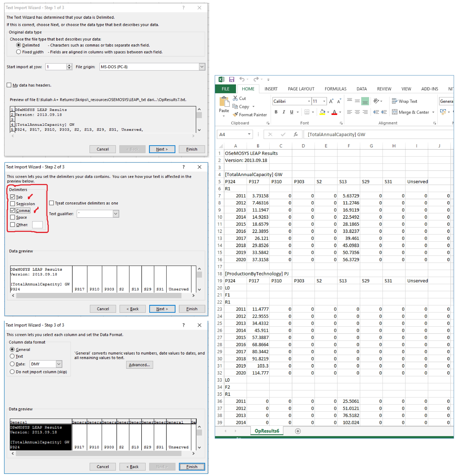This screenshot has height=476, width=458.
Task: Click the Save icon in Excel's quick access toolbar
Action: pyautogui.click(x=231, y=79)
